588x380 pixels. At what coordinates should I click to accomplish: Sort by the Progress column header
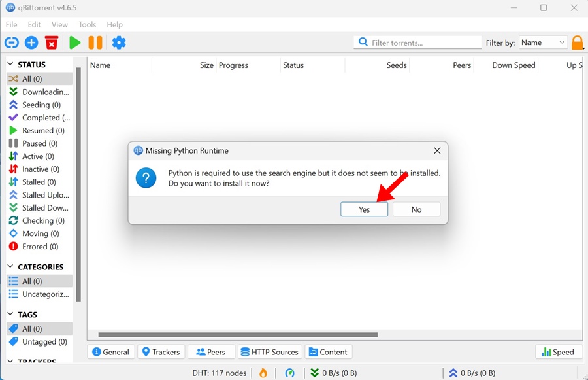point(248,65)
